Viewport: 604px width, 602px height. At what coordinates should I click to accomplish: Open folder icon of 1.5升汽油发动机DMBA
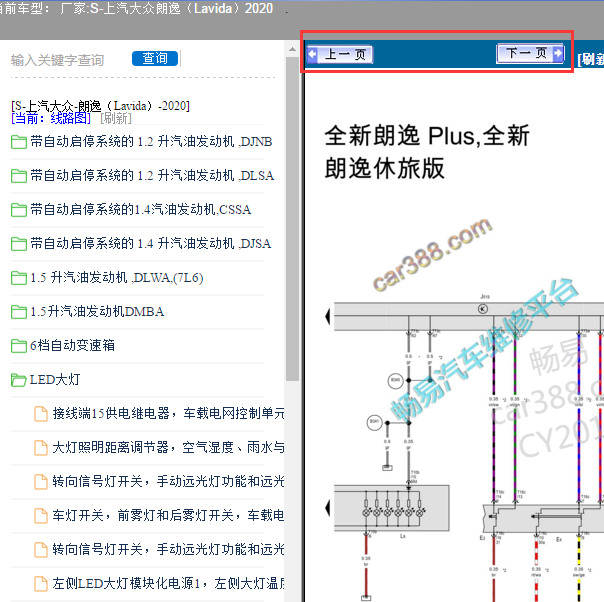[x=18, y=311]
